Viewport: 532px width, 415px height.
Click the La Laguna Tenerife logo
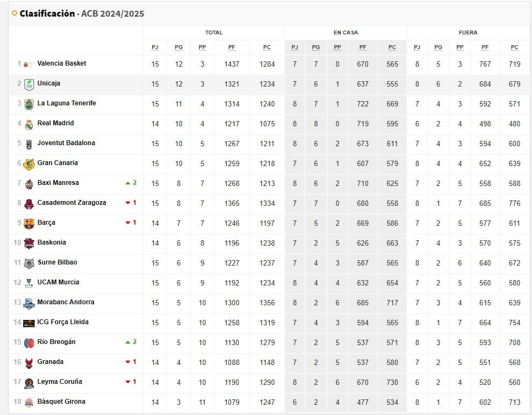[x=29, y=104]
